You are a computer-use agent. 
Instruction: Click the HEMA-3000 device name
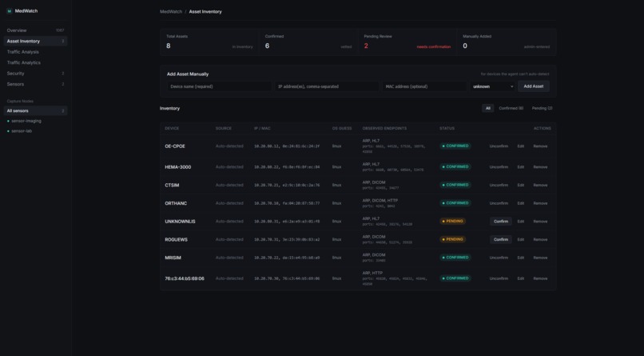tap(178, 167)
